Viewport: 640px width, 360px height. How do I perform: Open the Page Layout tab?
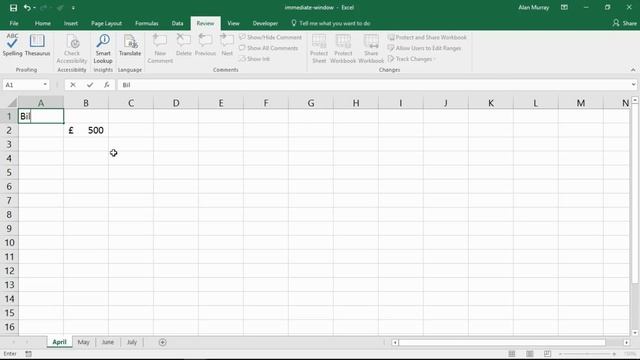pos(106,23)
